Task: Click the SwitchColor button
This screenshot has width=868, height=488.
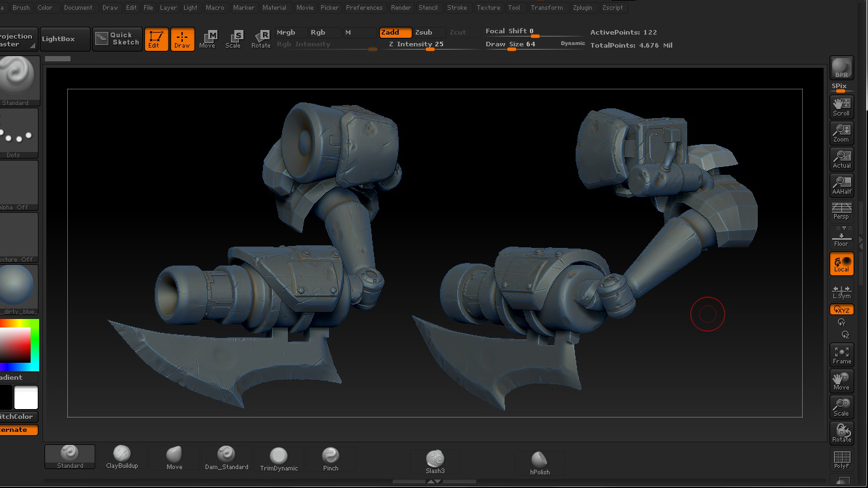Action: coord(19,416)
